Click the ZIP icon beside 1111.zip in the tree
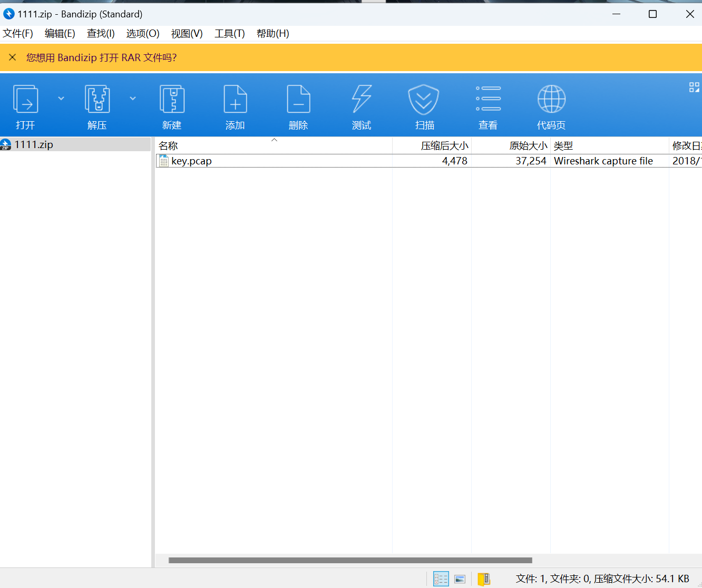The height and width of the screenshot is (588, 702). tap(6, 144)
